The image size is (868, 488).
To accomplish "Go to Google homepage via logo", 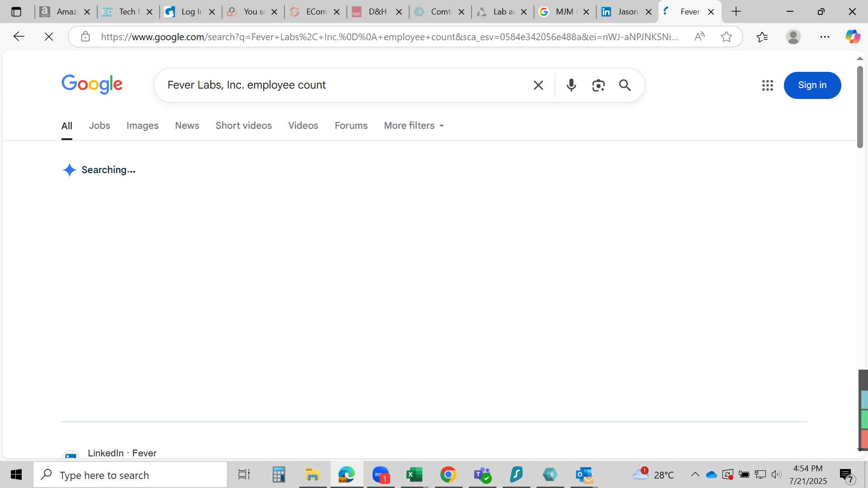I will click(92, 84).
